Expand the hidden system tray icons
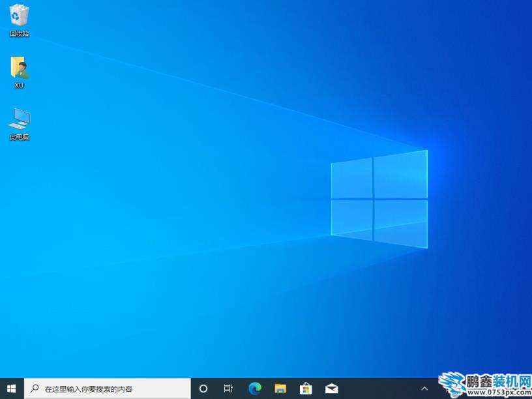 pos(424,389)
